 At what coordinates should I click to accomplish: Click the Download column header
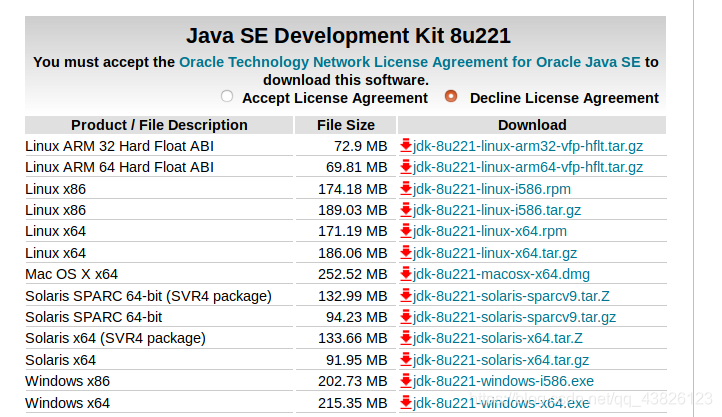click(532, 125)
